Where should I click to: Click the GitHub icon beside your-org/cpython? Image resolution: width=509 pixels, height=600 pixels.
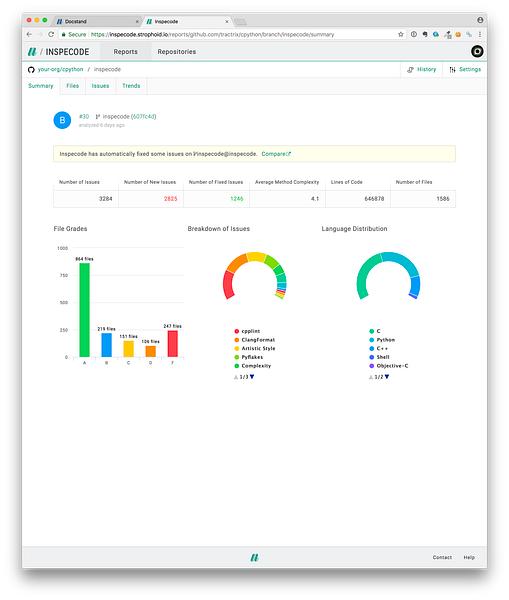pyautogui.click(x=31, y=70)
